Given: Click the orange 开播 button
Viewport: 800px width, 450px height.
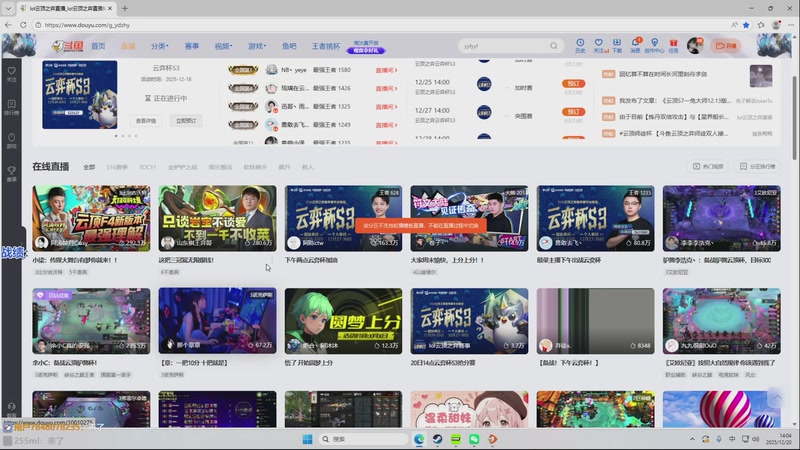Looking at the screenshot, I should 726,45.
